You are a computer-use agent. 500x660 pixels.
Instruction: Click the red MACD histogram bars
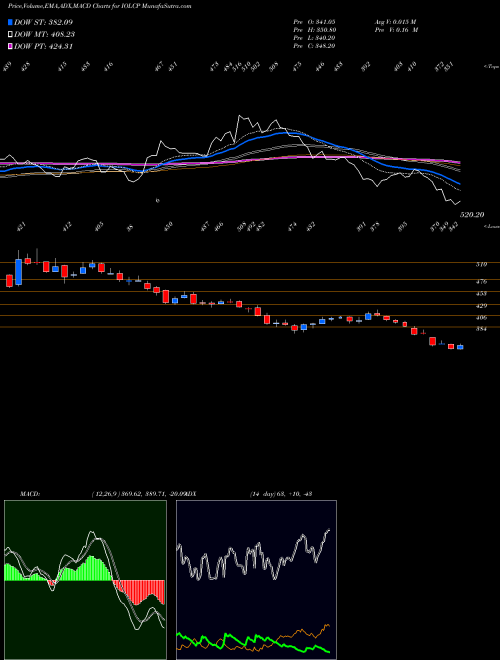[139, 591]
